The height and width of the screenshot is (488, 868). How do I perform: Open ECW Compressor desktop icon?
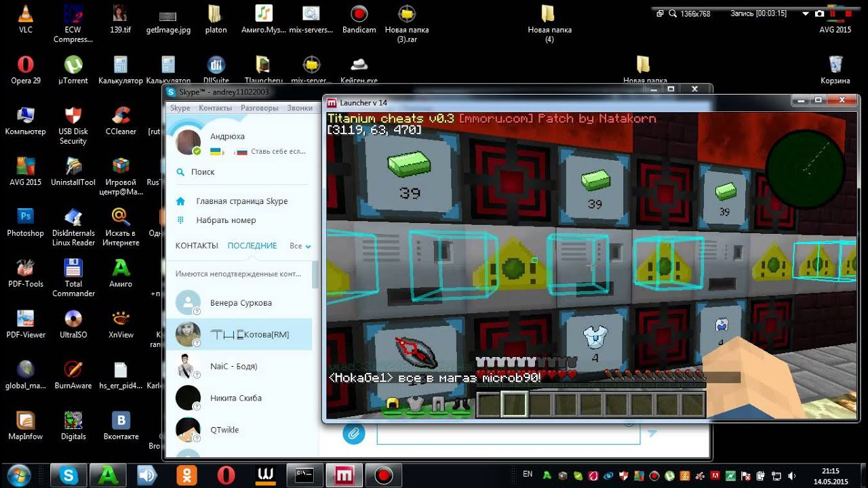[x=73, y=24]
